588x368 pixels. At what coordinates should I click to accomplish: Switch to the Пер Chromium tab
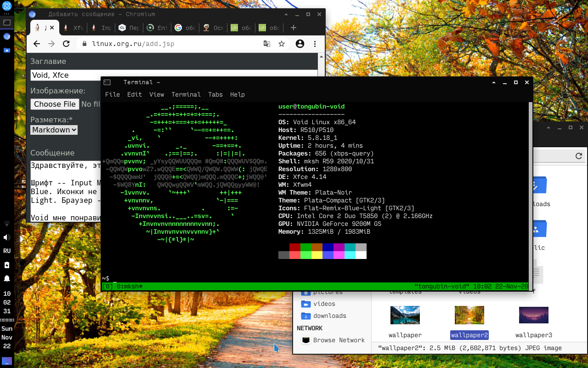pos(129,28)
